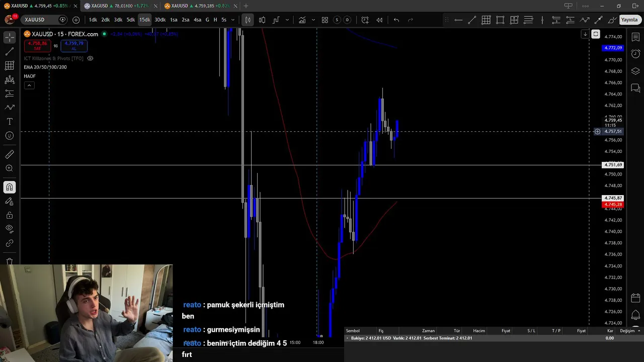
Task: Select vertical line in favorites drawing toolbar
Action: point(542,20)
